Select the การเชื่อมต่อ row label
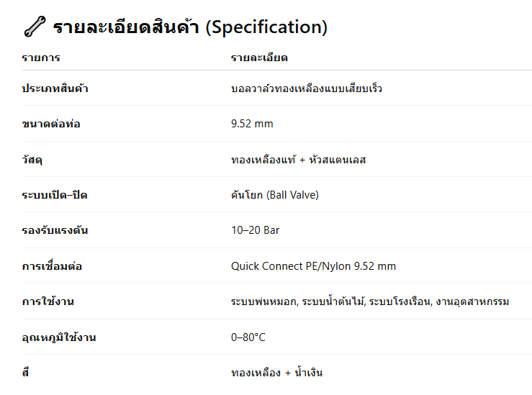The width and height of the screenshot is (532, 395). pyautogui.click(x=52, y=266)
